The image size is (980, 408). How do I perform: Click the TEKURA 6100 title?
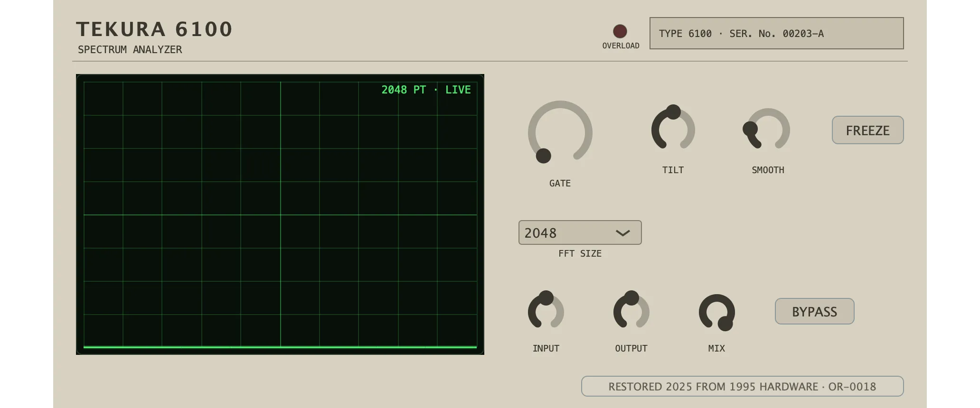click(154, 29)
